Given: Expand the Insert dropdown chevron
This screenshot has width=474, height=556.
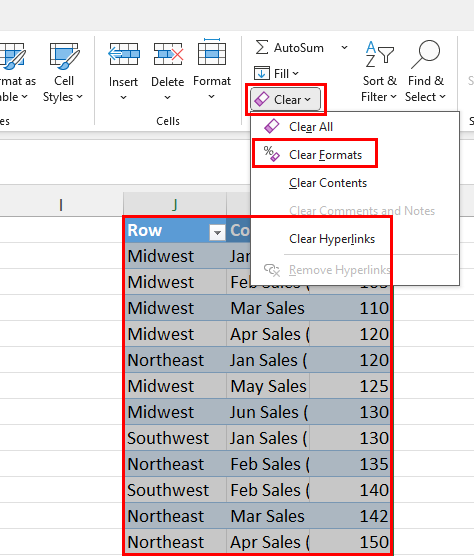Looking at the screenshot, I should tap(123, 97).
